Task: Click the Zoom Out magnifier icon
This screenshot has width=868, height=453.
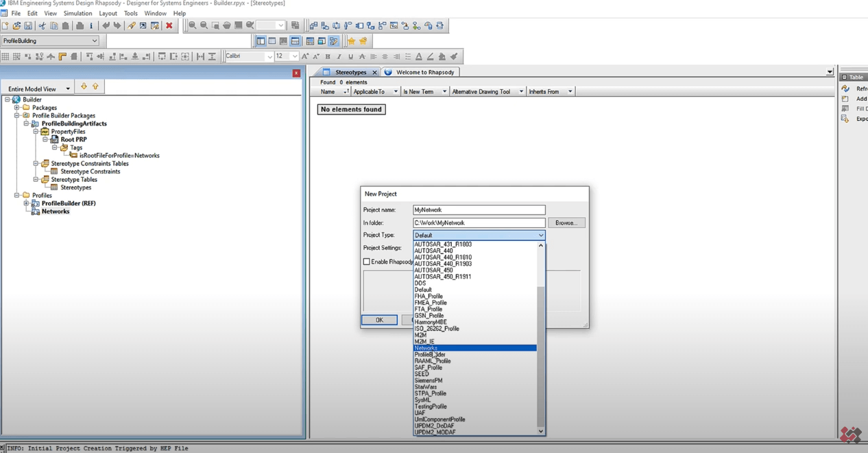Action: pos(204,25)
